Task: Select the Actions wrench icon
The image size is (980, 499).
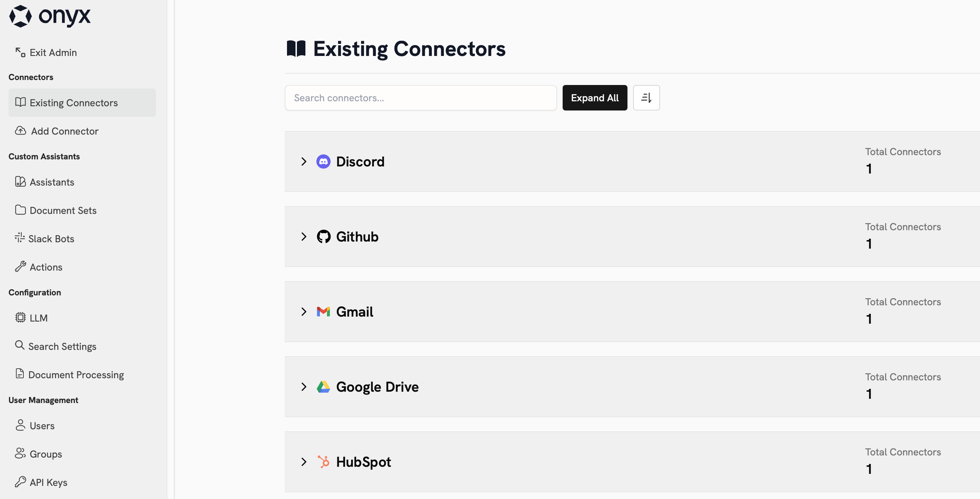Action: coord(20,266)
